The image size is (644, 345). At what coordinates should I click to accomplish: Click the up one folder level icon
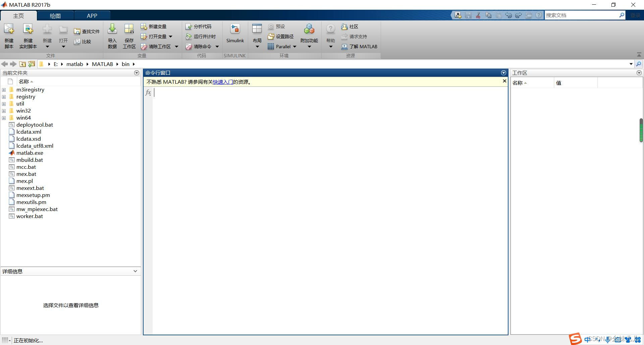[x=22, y=64]
